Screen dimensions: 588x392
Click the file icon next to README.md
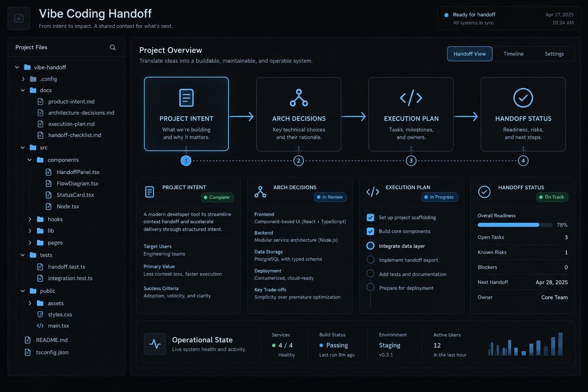[28, 340]
